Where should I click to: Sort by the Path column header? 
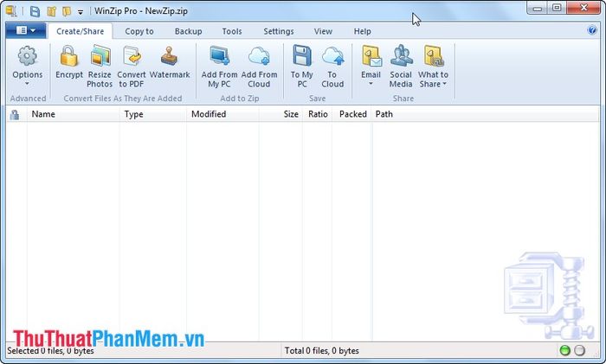tap(486, 114)
